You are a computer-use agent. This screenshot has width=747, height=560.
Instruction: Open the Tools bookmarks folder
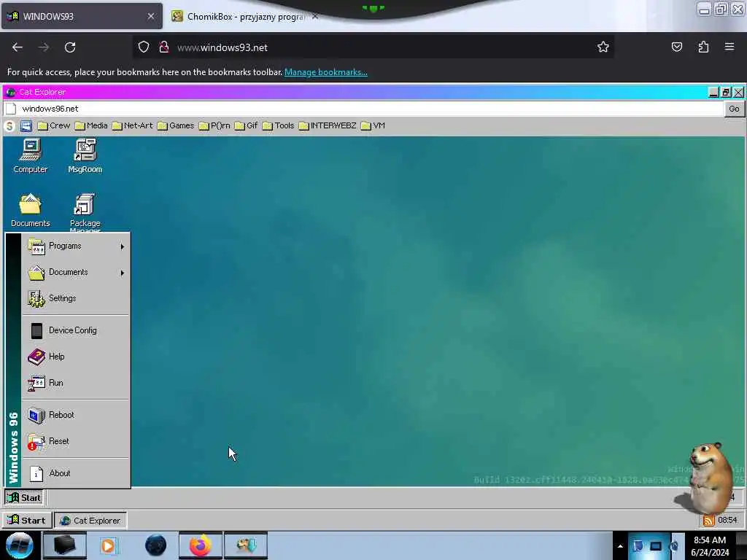278,125
